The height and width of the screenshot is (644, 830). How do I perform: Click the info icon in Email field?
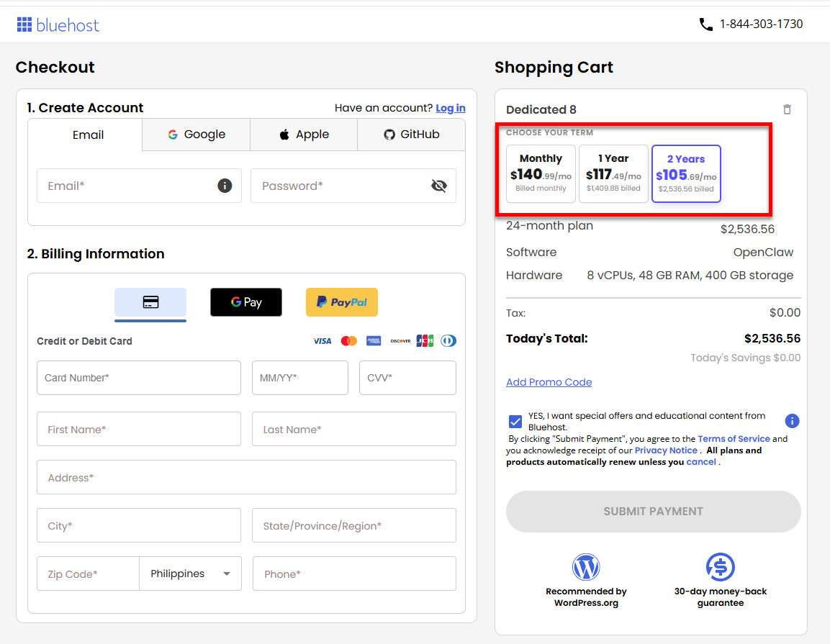tap(225, 186)
